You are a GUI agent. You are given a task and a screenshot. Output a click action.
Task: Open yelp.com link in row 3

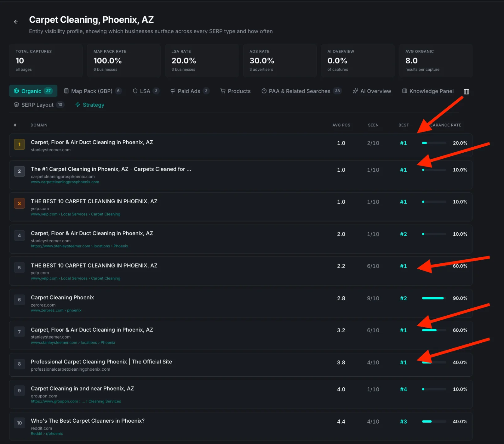(75, 214)
